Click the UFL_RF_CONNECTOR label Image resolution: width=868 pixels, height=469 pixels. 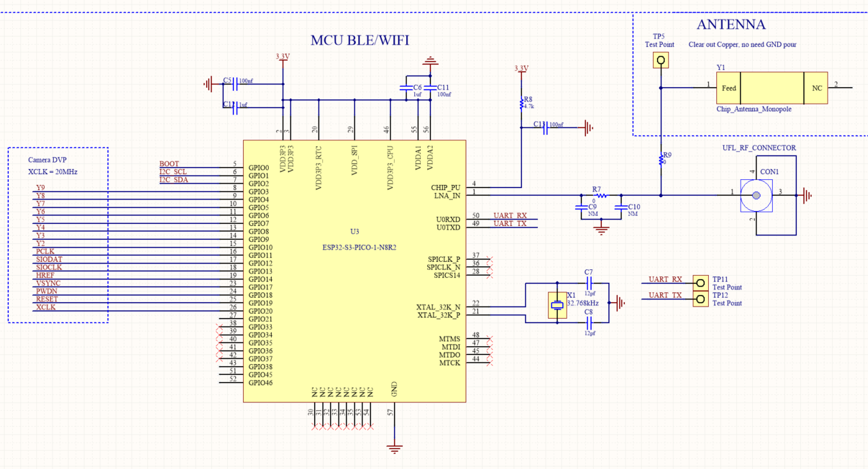tap(759, 148)
